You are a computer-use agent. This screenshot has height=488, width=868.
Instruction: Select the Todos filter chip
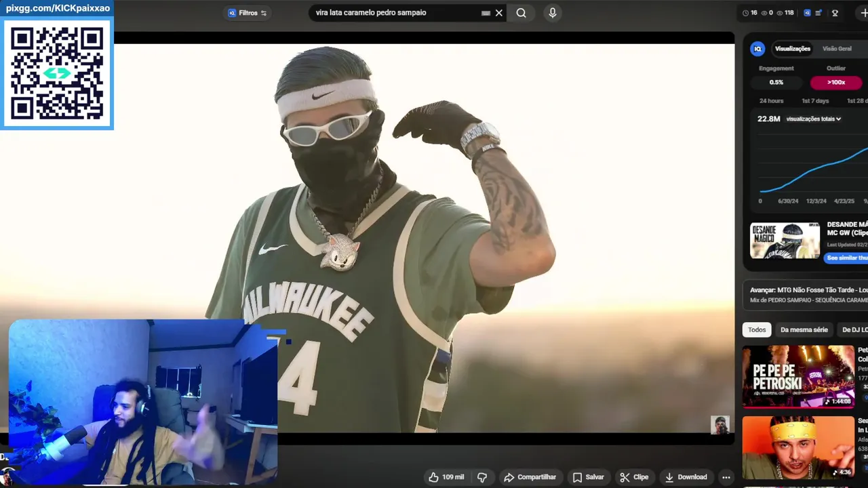pyautogui.click(x=757, y=330)
